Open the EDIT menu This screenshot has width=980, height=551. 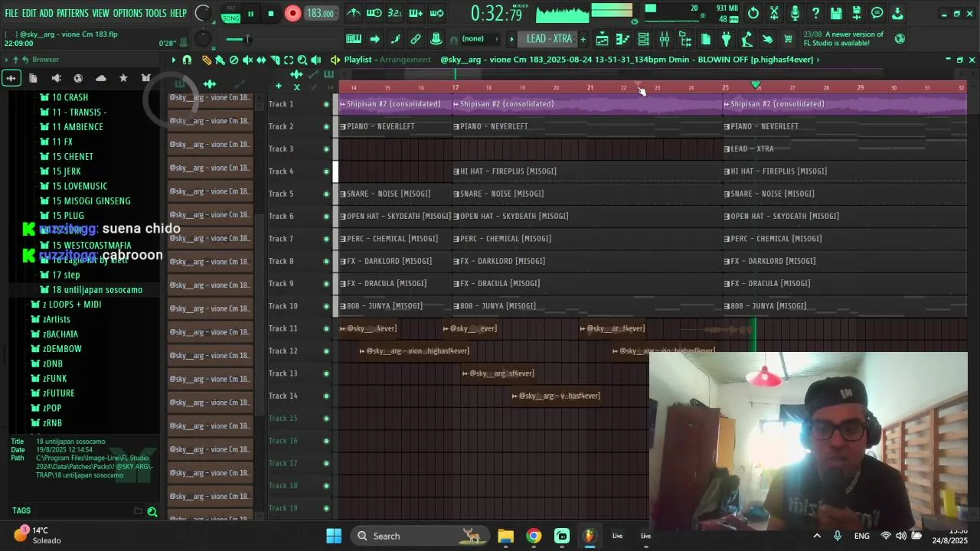pos(29,13)
